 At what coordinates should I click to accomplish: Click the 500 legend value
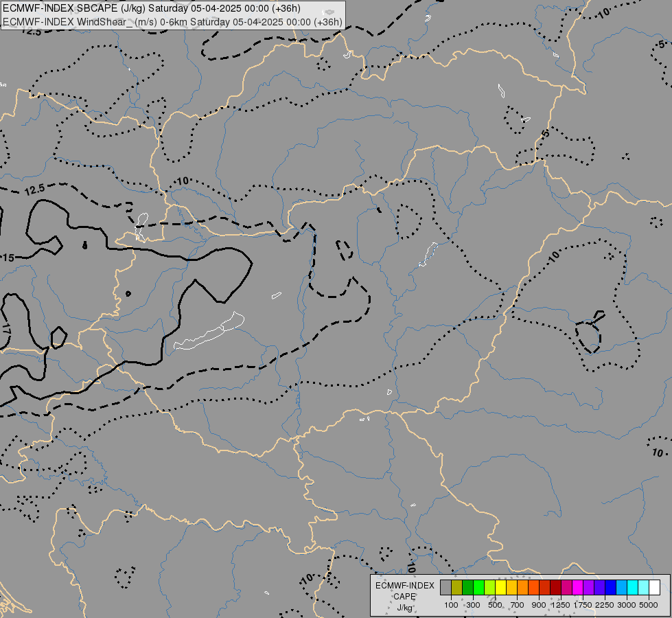(x=495, y=605)
